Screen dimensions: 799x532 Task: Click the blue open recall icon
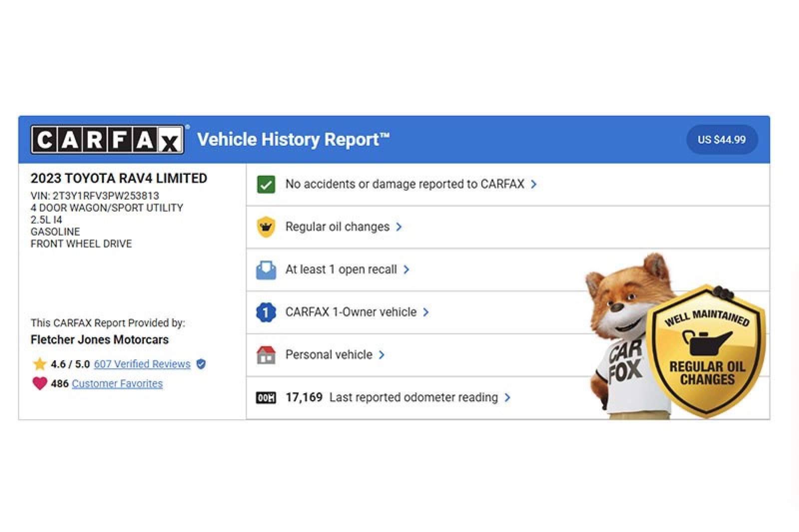coord(266,270)
